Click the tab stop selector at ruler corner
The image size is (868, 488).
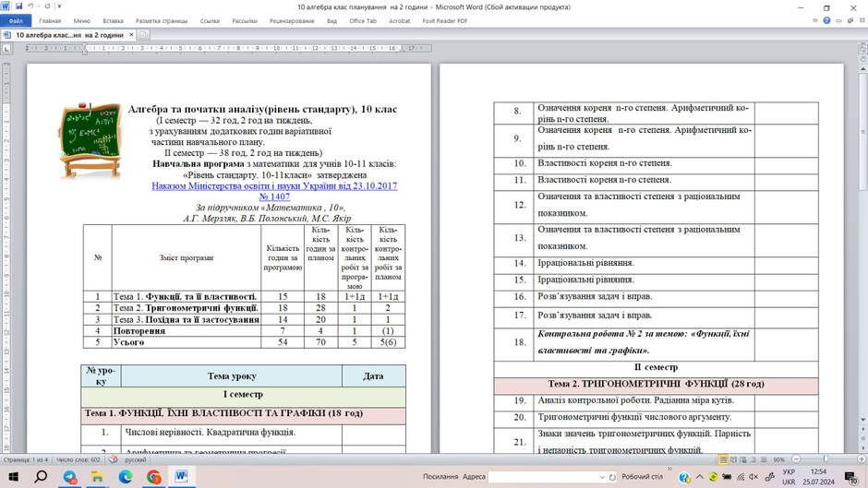[6, 49]
